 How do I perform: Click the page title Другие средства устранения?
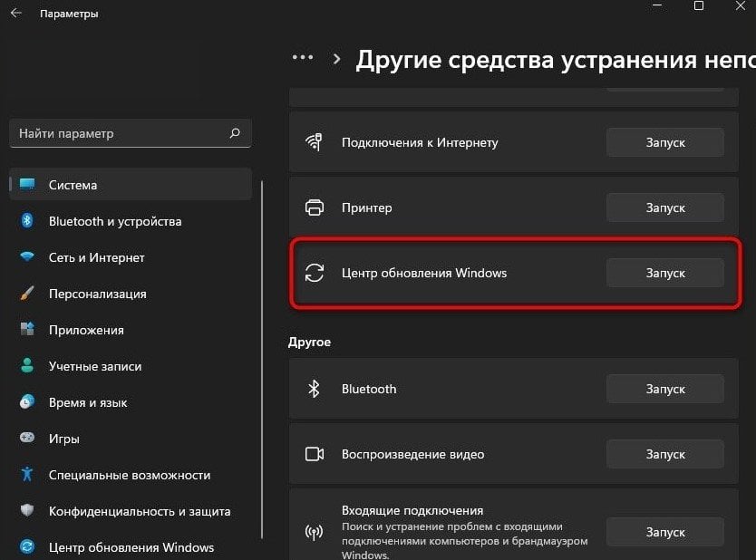pyautogui.click(x=556, y=60)
